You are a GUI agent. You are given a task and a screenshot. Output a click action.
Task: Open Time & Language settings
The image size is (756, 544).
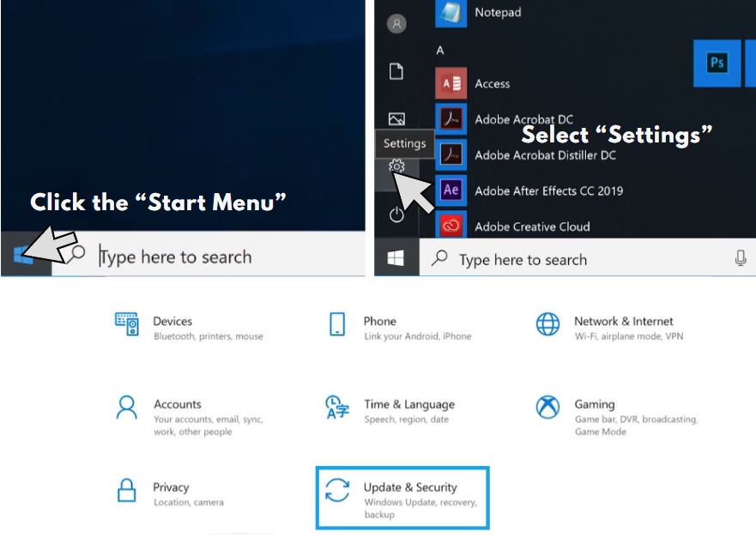(x=390, y=410)
